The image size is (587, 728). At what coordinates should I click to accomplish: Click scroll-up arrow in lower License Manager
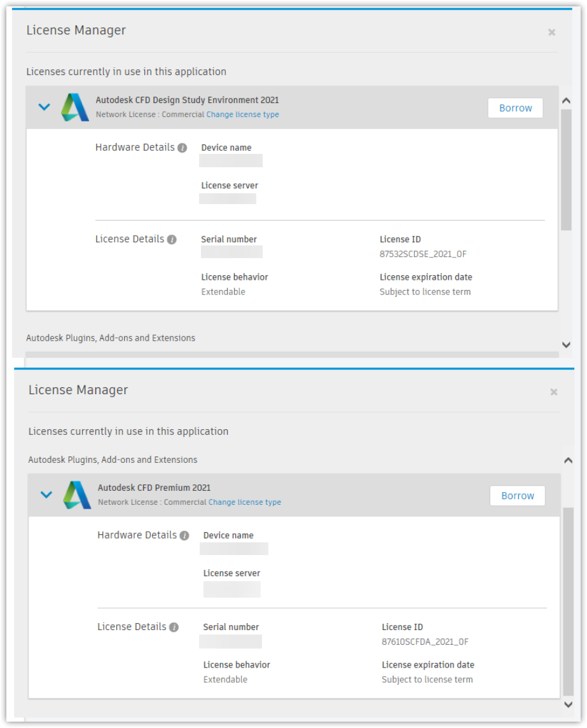(568, 460)
